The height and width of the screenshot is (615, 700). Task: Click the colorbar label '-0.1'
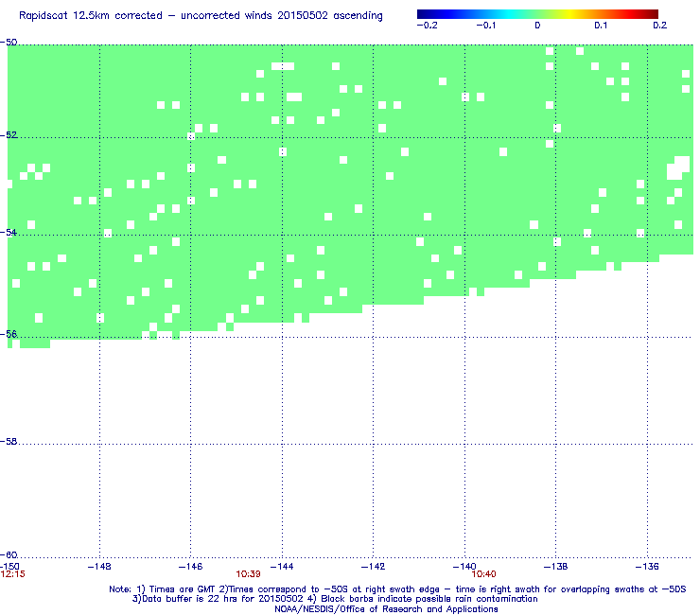[x=485, y=26]
